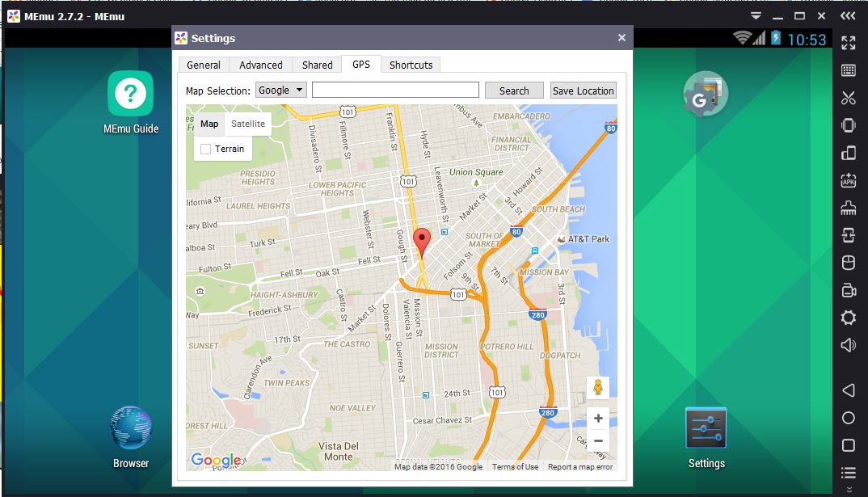Click Report a map error link
Screen dimensions: 868x497
tap(580, 466)
